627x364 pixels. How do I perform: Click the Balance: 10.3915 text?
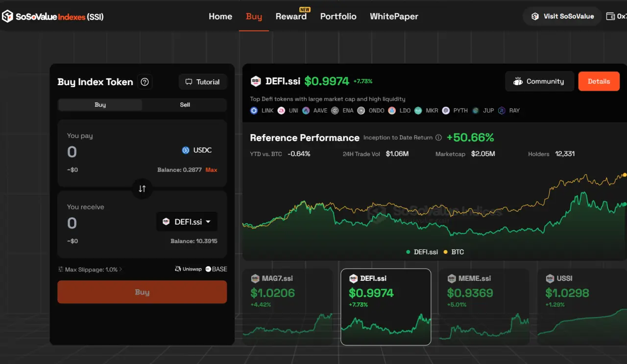(194, 241)
